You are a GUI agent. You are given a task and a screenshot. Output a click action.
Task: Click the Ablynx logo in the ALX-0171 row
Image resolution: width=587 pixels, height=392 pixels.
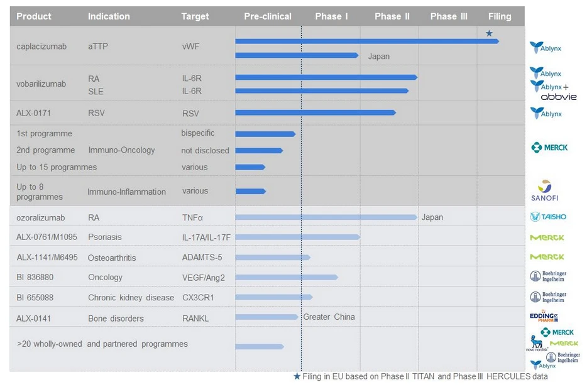pyautogui.click(x=546, y=114)
